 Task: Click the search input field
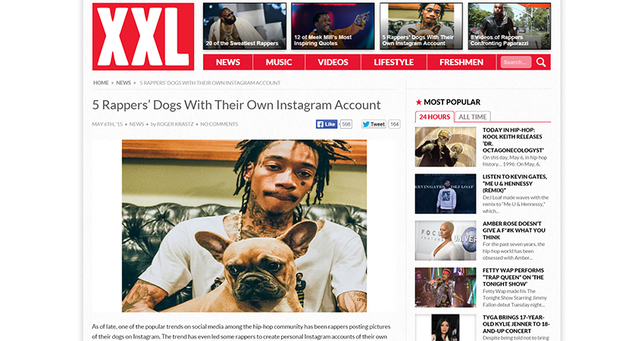click(516, 62)
